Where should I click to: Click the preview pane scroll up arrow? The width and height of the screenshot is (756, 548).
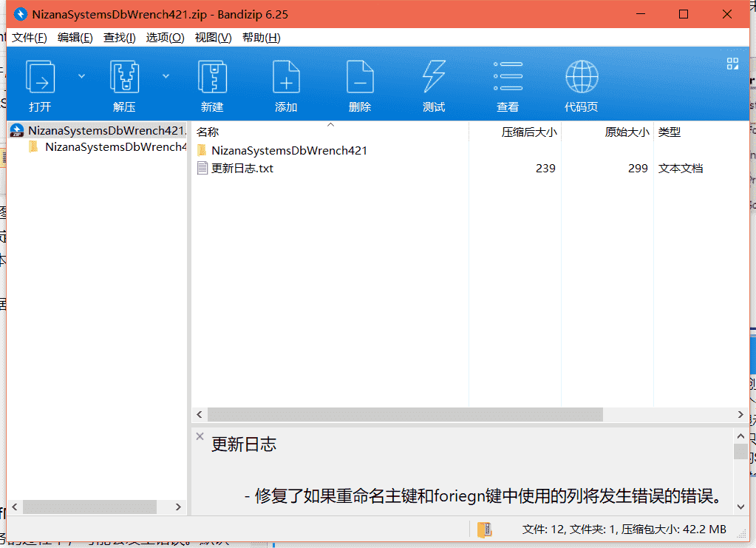(x=740, y=436)
